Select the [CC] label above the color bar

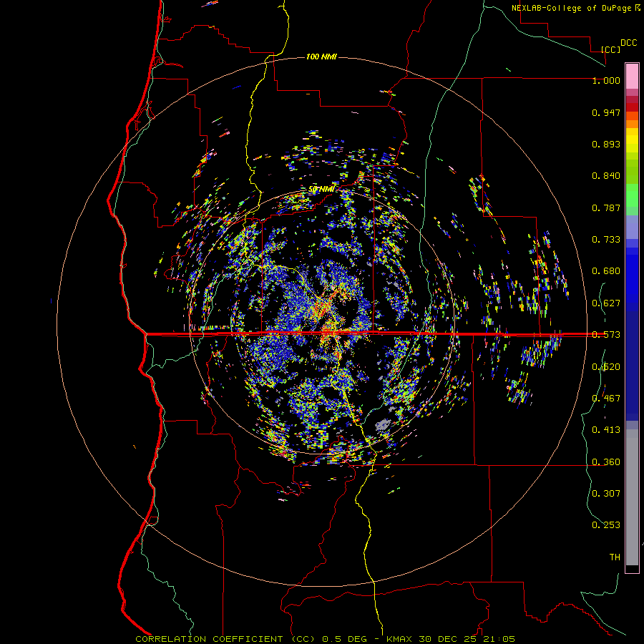coord(610,49)
